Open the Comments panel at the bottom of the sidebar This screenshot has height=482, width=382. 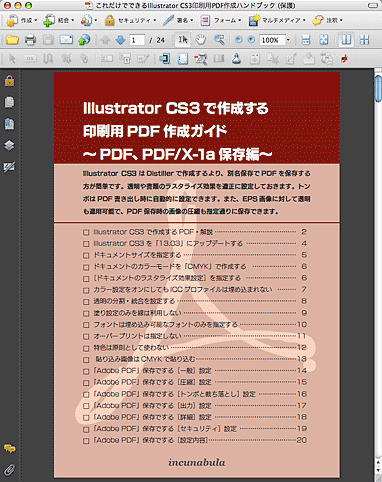pos(10,449)
